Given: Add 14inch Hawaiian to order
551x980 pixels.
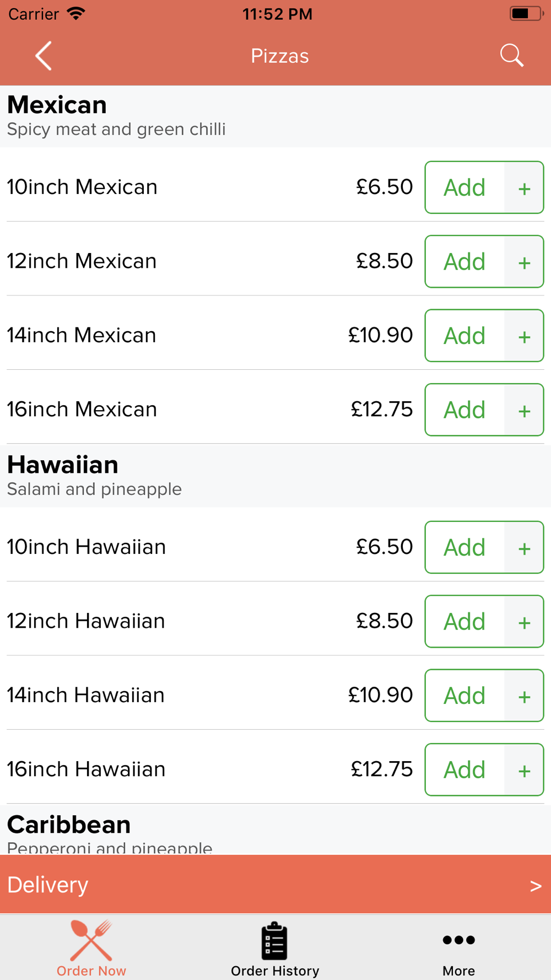Looking at the screenshot, I should (x=464, y=696).
